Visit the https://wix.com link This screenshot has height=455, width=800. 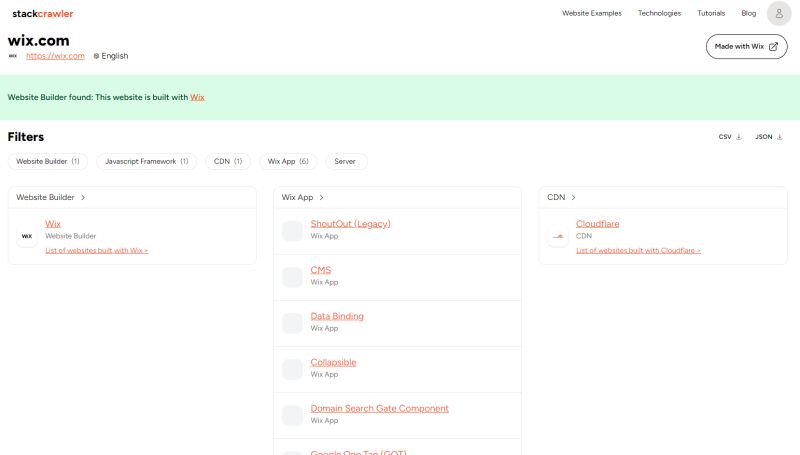(55, 56)
